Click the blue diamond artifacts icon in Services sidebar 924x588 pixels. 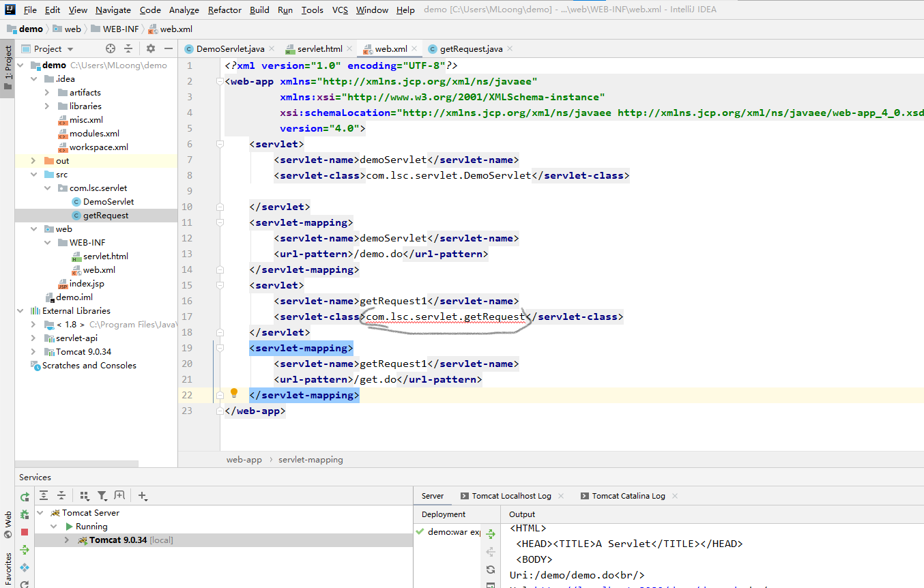click(x=25, y=568)
